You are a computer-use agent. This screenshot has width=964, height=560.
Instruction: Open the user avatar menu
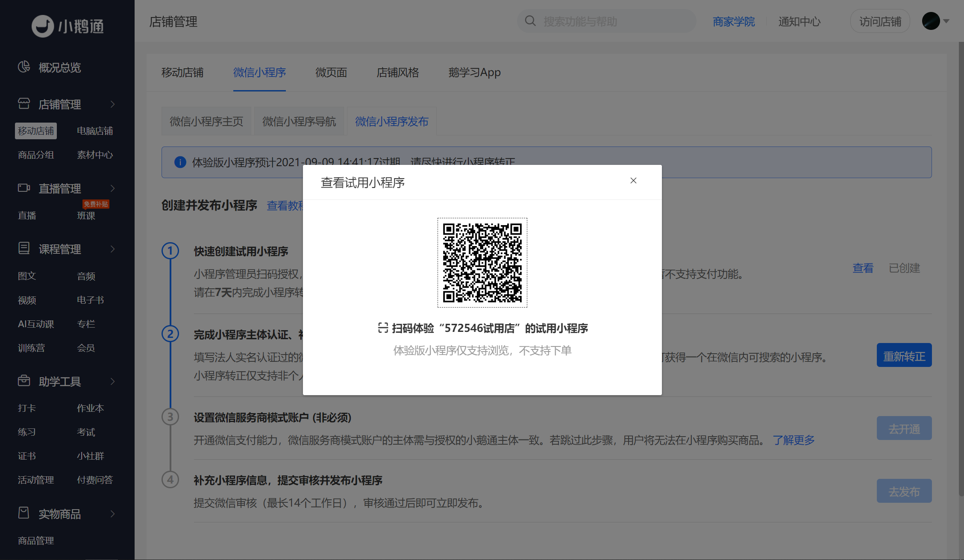pyautogui.click(x=931, y=21)
